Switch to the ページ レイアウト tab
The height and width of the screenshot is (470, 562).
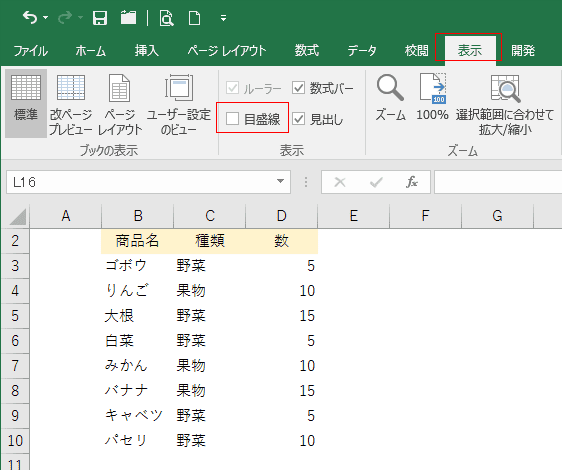(x=227, y=51)
